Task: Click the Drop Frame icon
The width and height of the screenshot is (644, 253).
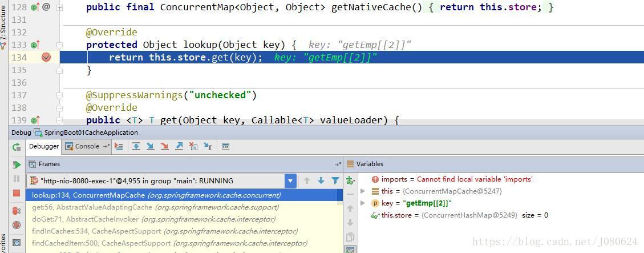Action: (193, 146)
